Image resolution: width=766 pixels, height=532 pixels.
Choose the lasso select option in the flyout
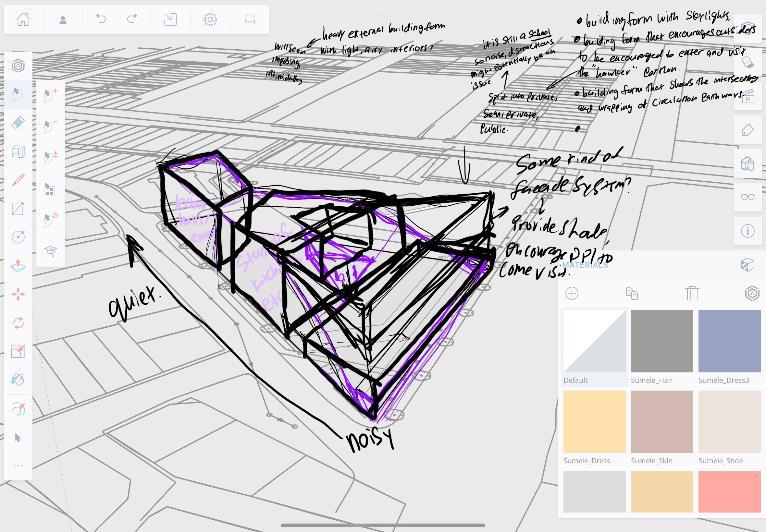pos(50,218)
